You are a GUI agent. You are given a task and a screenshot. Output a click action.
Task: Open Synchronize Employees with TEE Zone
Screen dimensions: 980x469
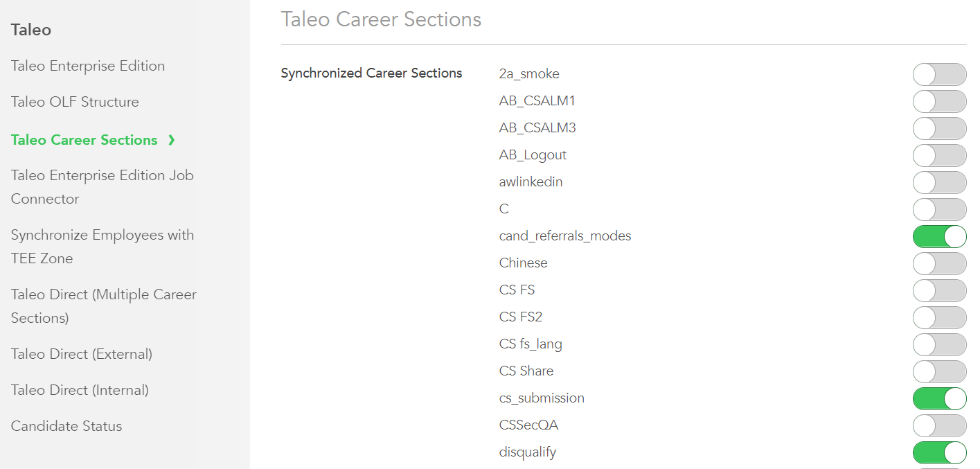coord(102,246)
